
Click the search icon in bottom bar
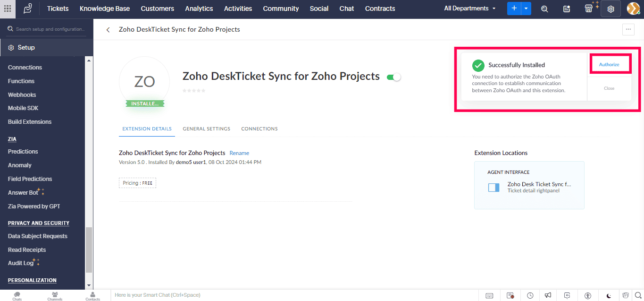(638, 296)
